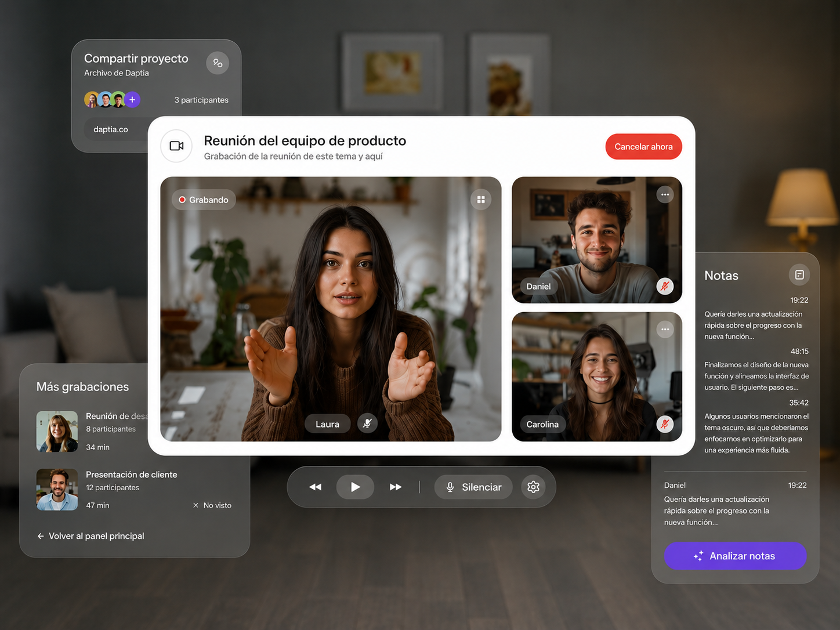This screenshot has height=630, width=840.
Task: Open playback settings gear icon
Action: coord(534,487)
